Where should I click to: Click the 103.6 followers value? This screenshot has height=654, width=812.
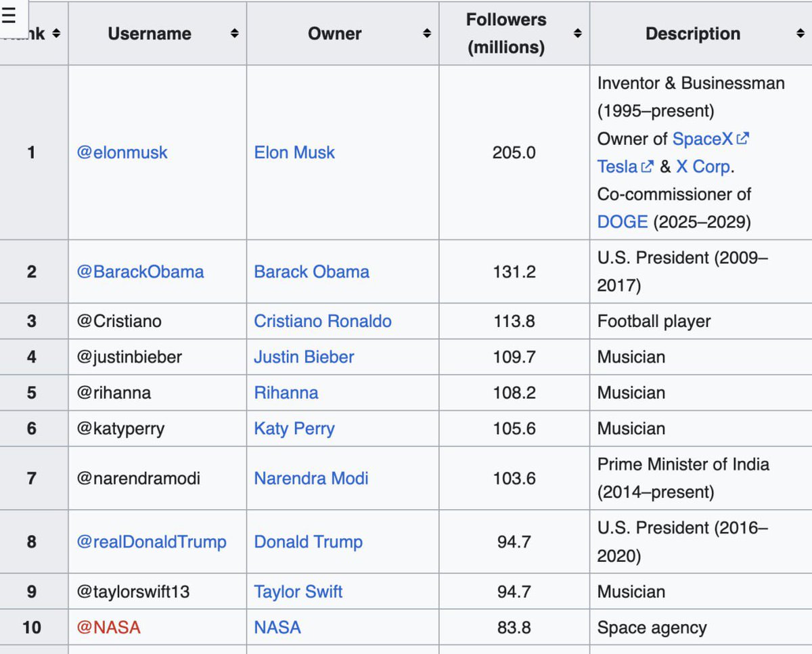click(x=514, y=478)
